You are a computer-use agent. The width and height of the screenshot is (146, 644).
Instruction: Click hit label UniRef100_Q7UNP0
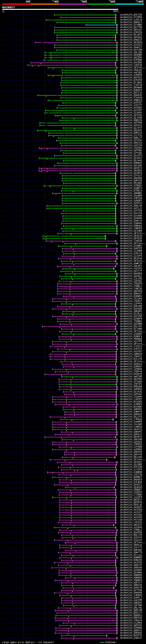[131, 246]
